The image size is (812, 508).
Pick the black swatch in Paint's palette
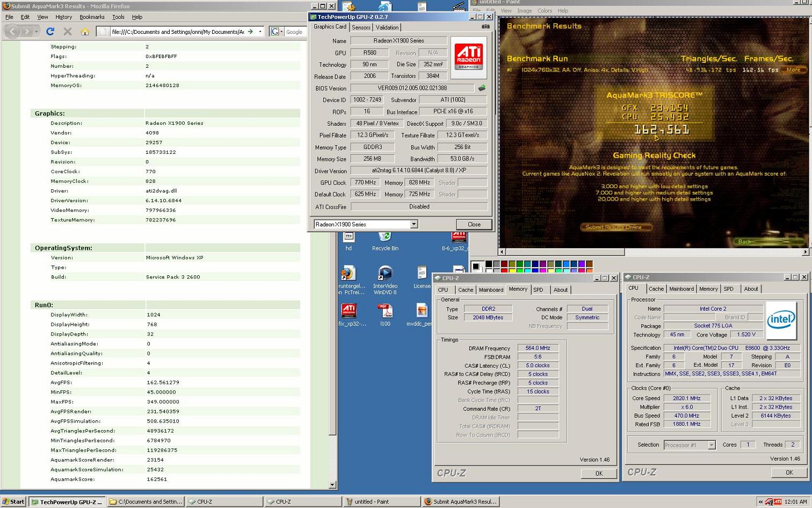pyautogui.click(x=488, y=264)
